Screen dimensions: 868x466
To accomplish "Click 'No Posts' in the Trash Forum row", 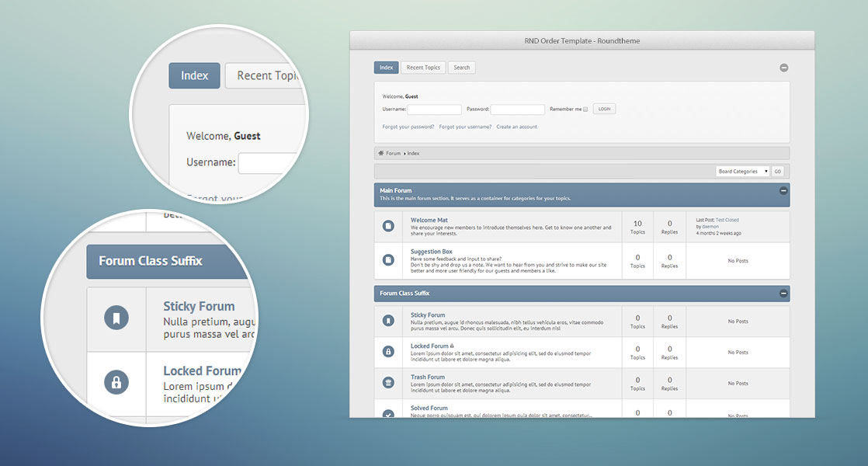I will tap(738, 383).
